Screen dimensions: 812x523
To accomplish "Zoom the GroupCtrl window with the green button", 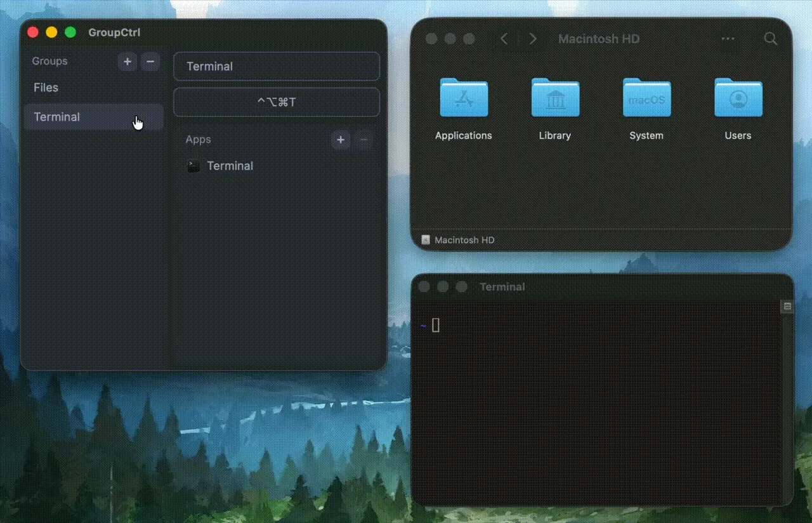I will (x=70, y=32).
